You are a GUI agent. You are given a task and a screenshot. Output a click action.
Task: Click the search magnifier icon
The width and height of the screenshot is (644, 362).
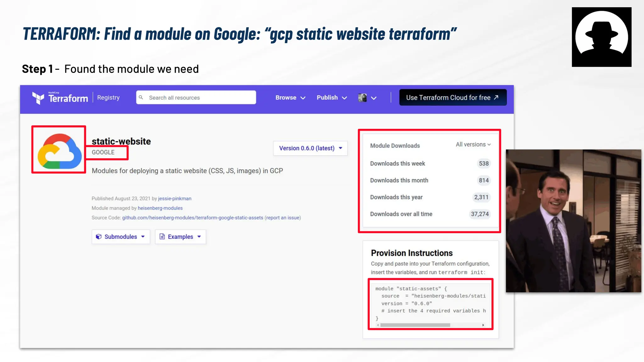click(x=141, y=97)
